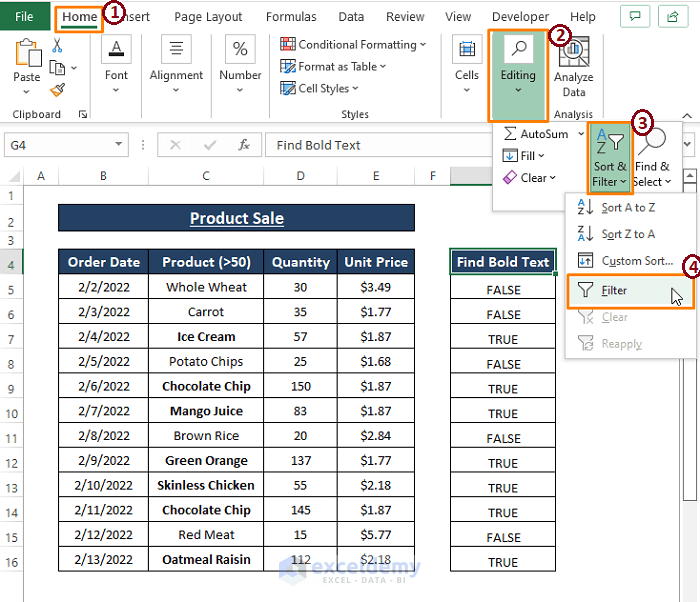Viewport: 700px width, 602px height.
Task: Open the Clear dropdown in Editing
Action: coord(529,178)
